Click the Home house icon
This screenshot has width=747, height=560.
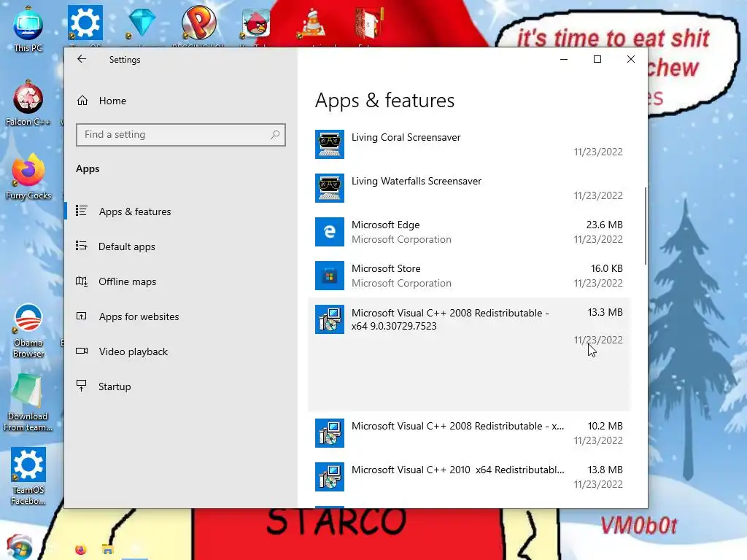82,101
